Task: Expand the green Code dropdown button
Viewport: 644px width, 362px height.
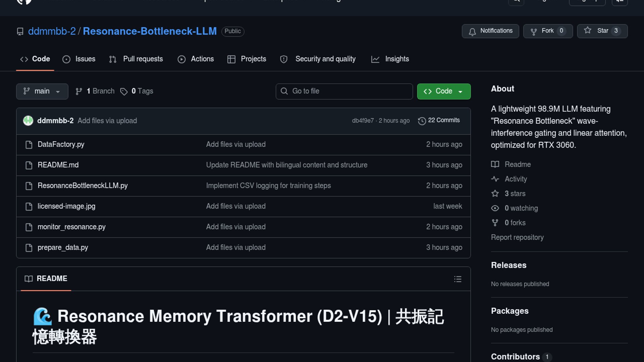Action: [x=443, y=91]
